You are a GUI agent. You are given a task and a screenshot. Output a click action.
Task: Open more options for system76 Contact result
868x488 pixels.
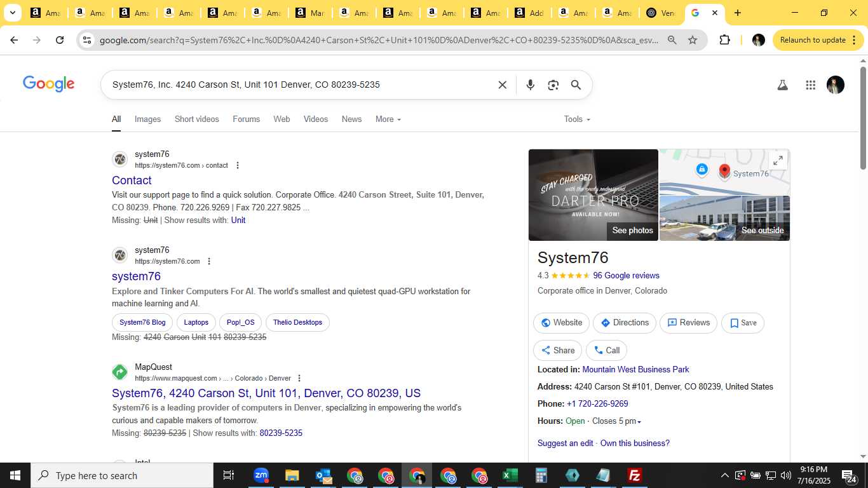pyautogui.click(x=238, y=165)
